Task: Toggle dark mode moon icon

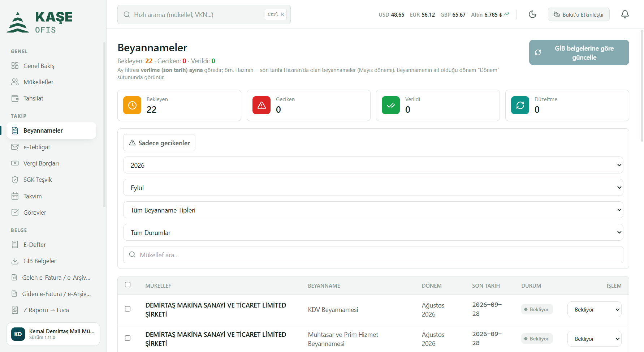Action: click(532, 14)
